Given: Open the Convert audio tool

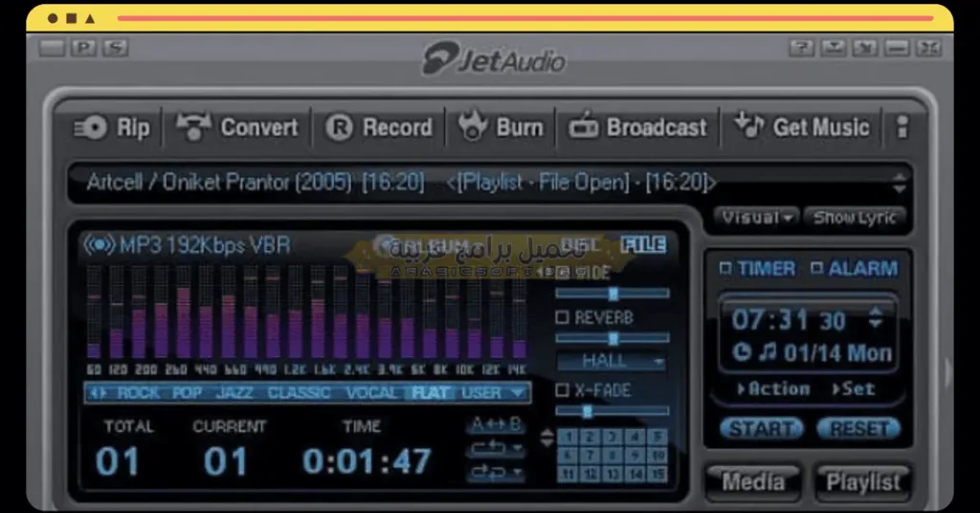Looking at the screenshot, I should pos(237,127).
